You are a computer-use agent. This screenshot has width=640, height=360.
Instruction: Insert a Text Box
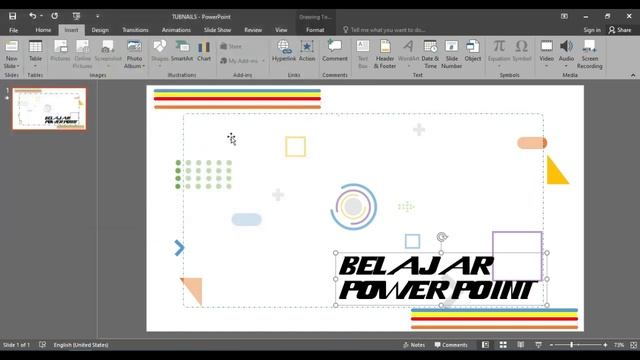coord(363,54)
